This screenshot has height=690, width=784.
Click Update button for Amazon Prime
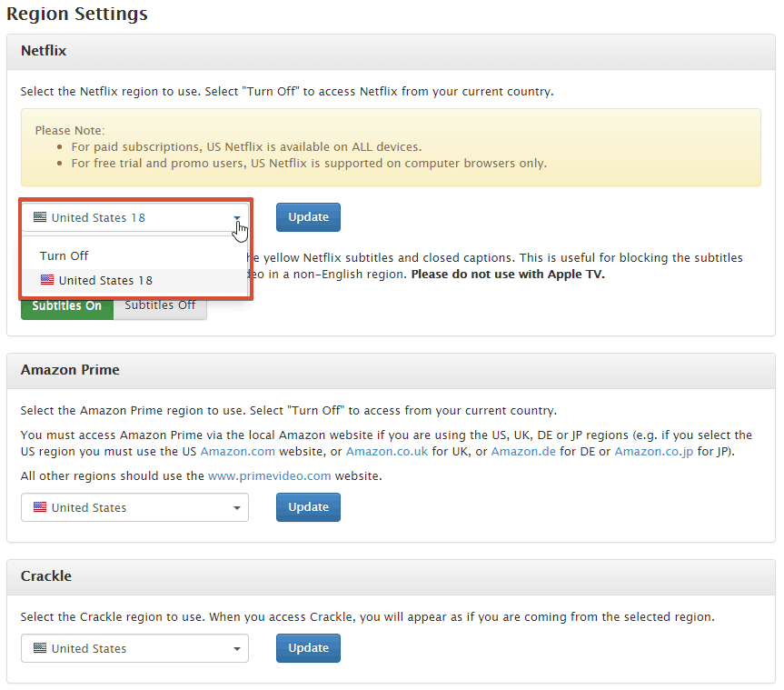coord(308,507)
